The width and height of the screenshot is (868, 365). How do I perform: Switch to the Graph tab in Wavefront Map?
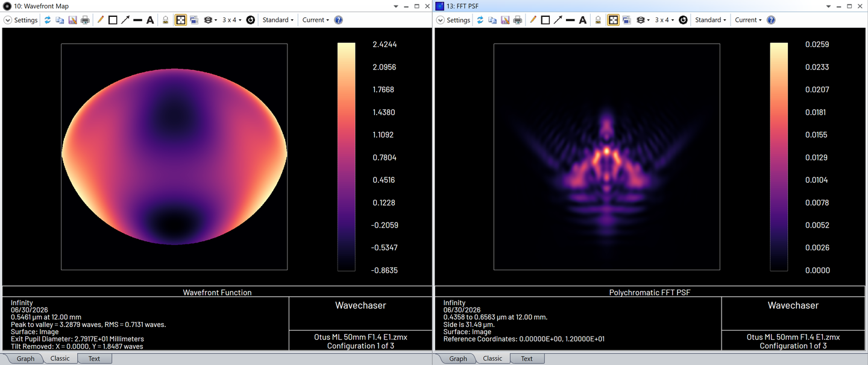tap(25, 358)
